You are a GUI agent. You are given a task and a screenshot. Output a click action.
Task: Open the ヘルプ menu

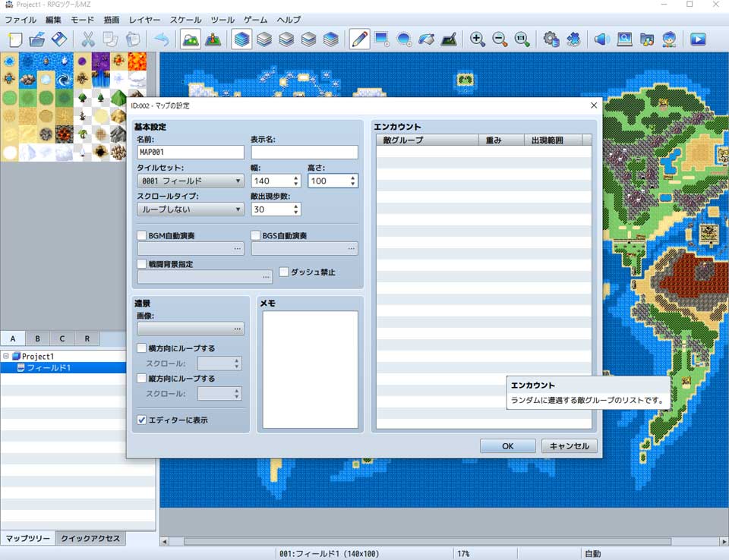click(x=289, y=20)
